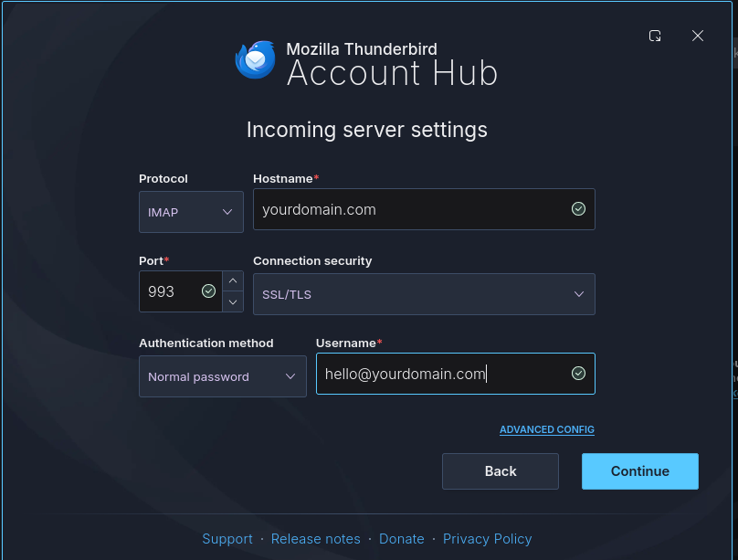The image size is (738, 560).
Task: Click the Port label
Action: [151, 261]
